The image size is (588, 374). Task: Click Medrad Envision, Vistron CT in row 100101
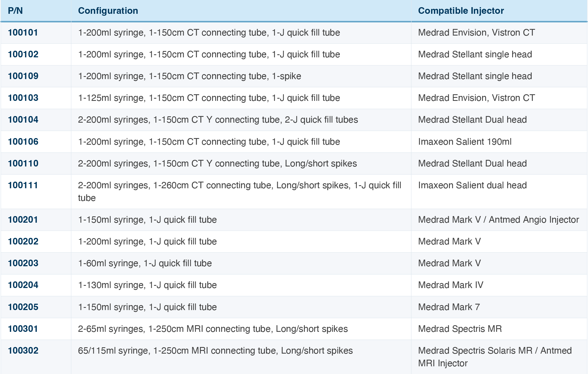pos(477,33)
